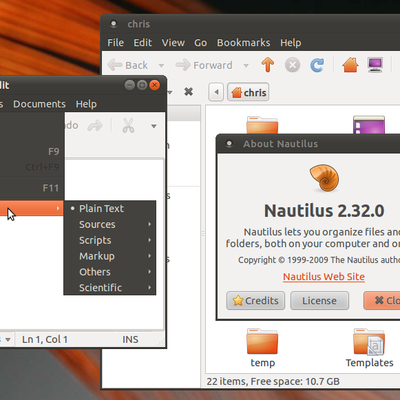Image resolution: width=400 pixels, height=400 pixels.
Task: Open Nautilus Help menu
Action: (x=290, y=43)
